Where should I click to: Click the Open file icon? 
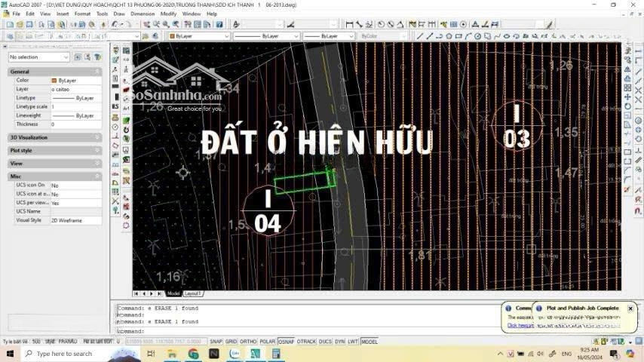pyautogui.click(x=20, y=25)
